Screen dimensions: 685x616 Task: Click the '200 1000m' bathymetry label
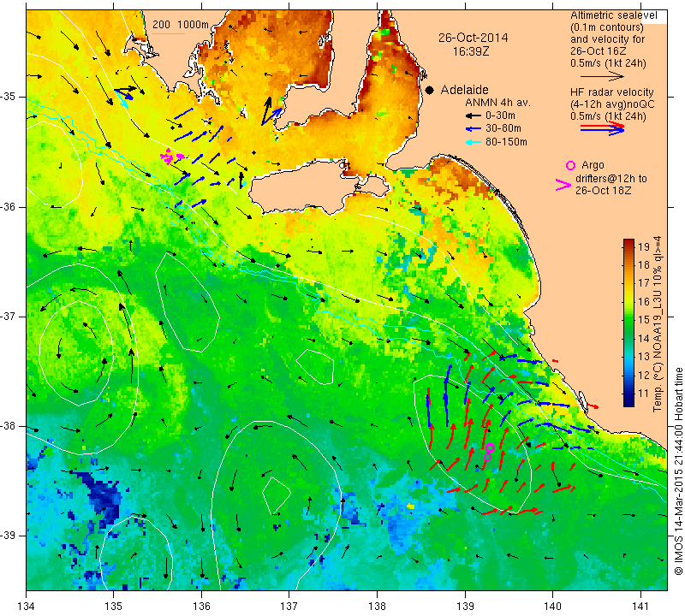[x=181, y=25]
